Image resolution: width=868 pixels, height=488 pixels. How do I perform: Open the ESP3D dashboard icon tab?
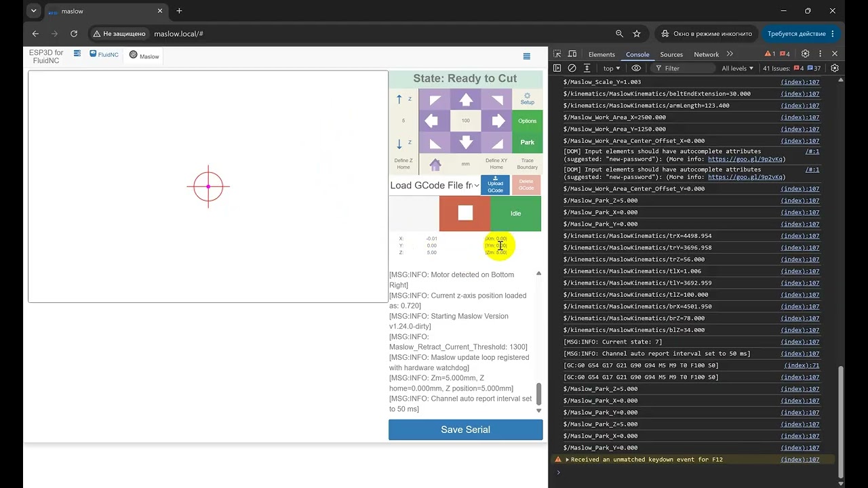[77, 54]
